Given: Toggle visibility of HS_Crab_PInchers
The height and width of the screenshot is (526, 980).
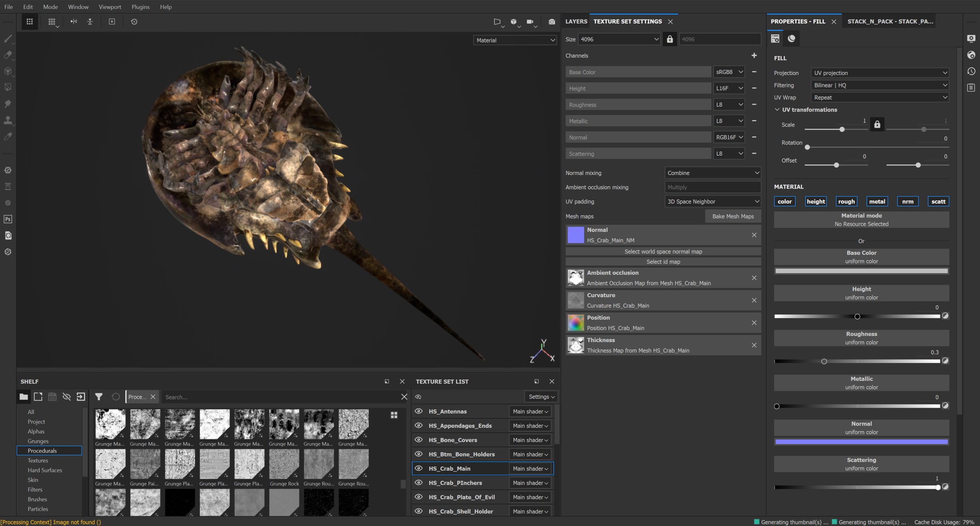Looking at the screenshot, I should 419,483.
